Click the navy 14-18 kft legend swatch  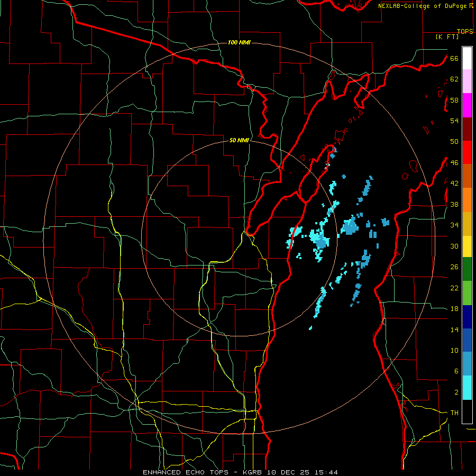click(467, 317)
